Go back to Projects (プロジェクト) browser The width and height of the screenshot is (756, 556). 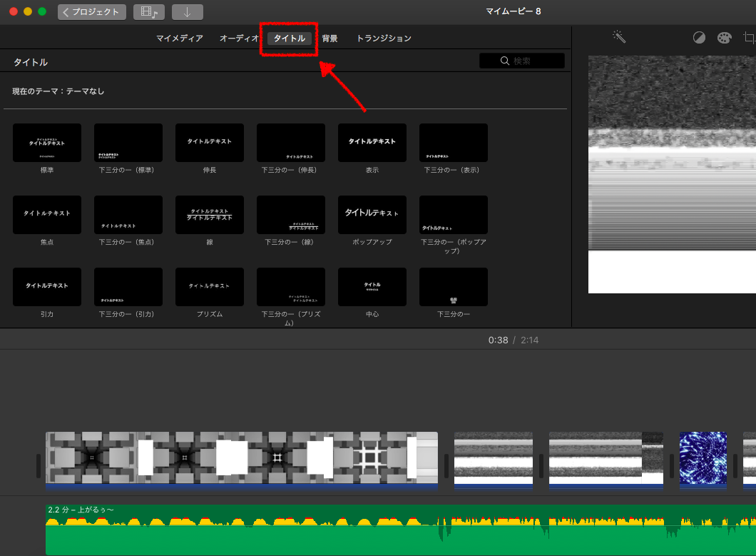(x=91, y=12)
